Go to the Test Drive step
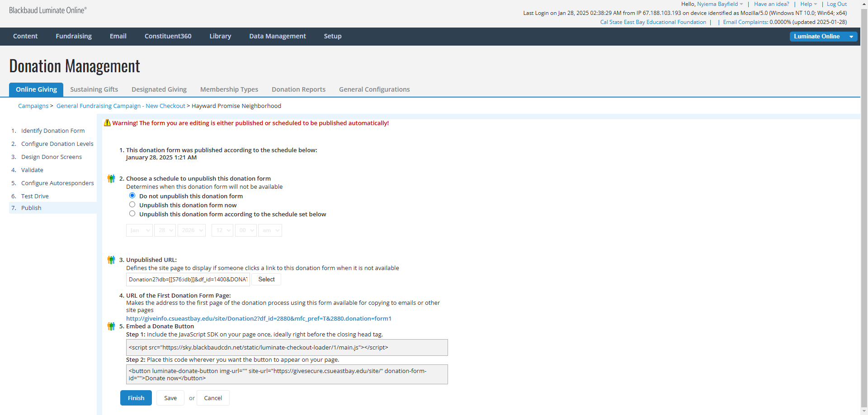The width and height of the screenshot is (868, 415). click(35, 196)
